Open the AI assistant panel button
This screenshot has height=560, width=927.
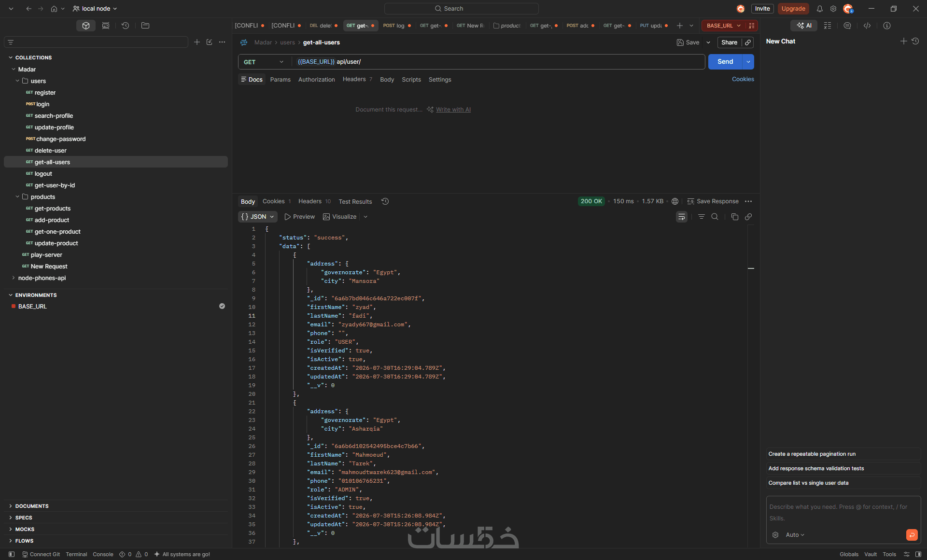pyautogui.click(x=804, y=26)
